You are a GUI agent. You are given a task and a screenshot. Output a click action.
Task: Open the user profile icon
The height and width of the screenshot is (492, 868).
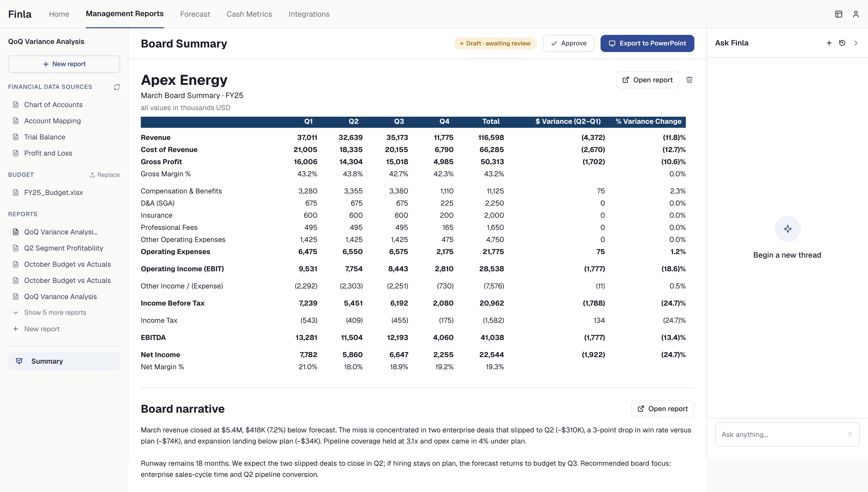(856, 14)
